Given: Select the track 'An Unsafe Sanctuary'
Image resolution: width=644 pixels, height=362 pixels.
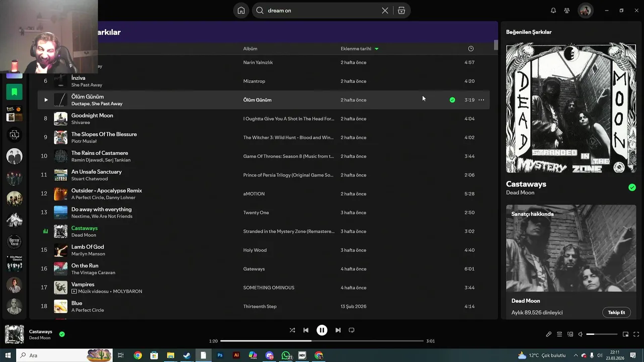Looking at the screenshot, I should point(97,172).
